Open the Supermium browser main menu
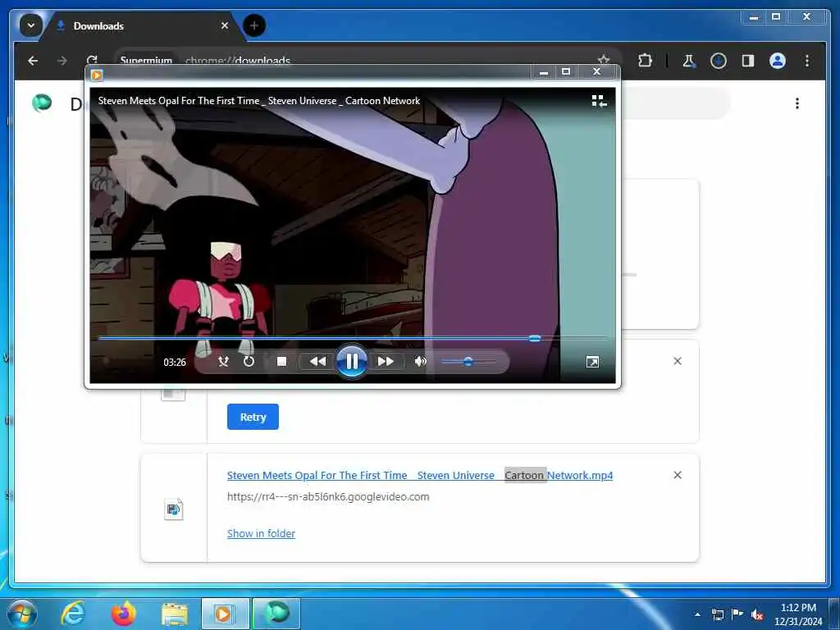 (x=807, y=61)
